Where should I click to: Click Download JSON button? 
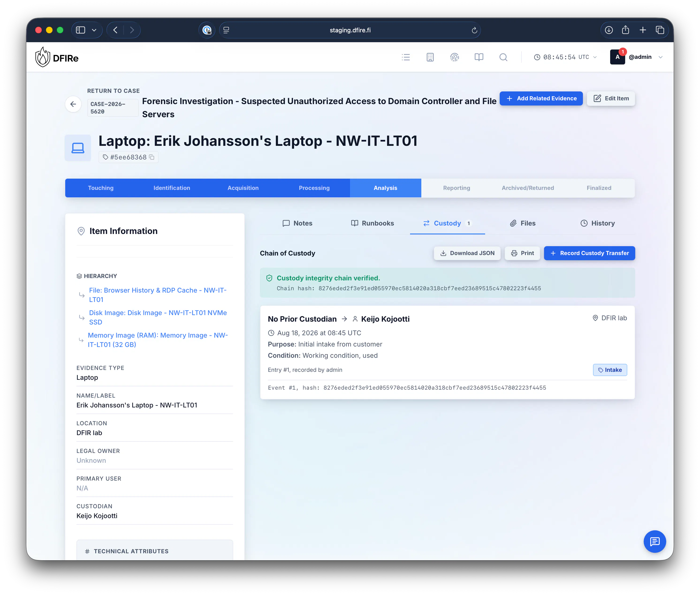pyautogui.click(x=467, y=253)
